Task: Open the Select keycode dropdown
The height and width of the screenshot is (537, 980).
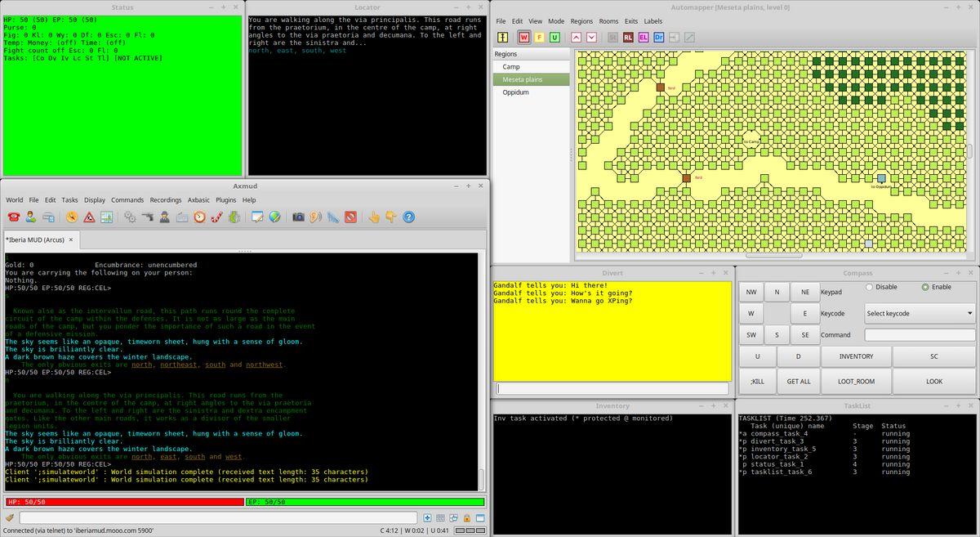Action: (920, 313)
